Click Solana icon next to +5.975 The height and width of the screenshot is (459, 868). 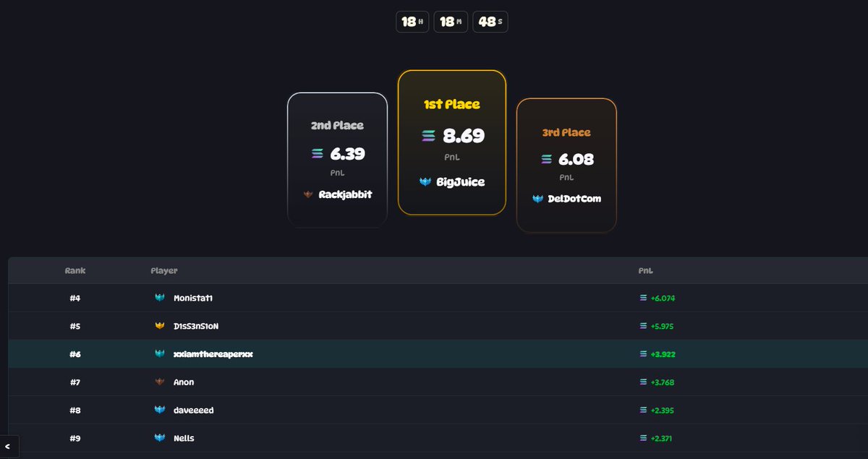pyautogui.click(x=643, y=326)
